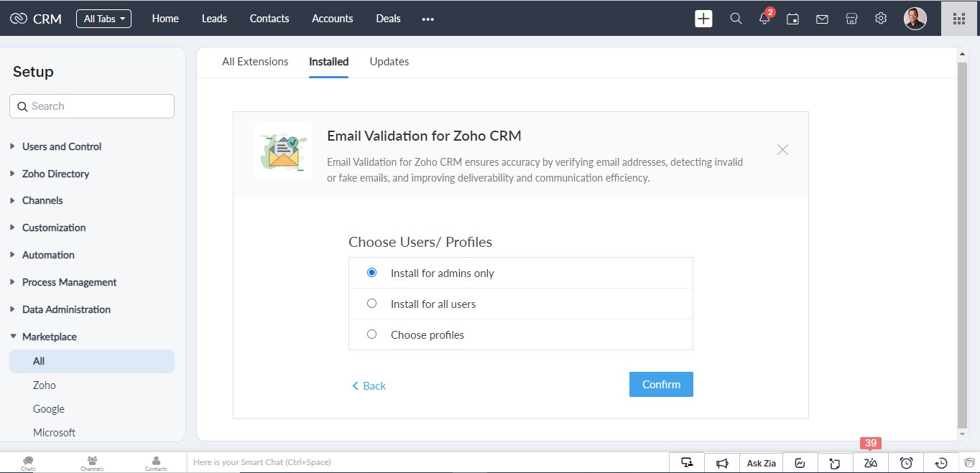This screenshot has height=473, width=980.
Task: Click the scrollbar down arrow
Action: pyautogui.click(x=963, y=434)
